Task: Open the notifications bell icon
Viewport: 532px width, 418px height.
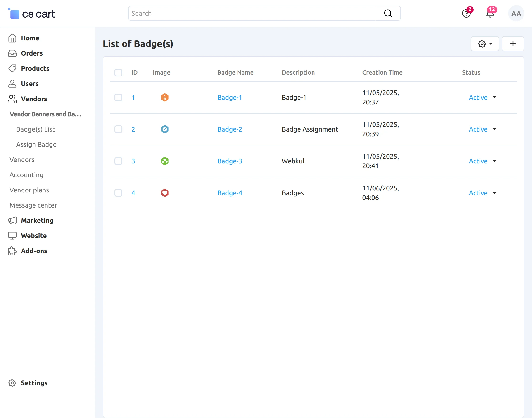Action: [490, 14]
